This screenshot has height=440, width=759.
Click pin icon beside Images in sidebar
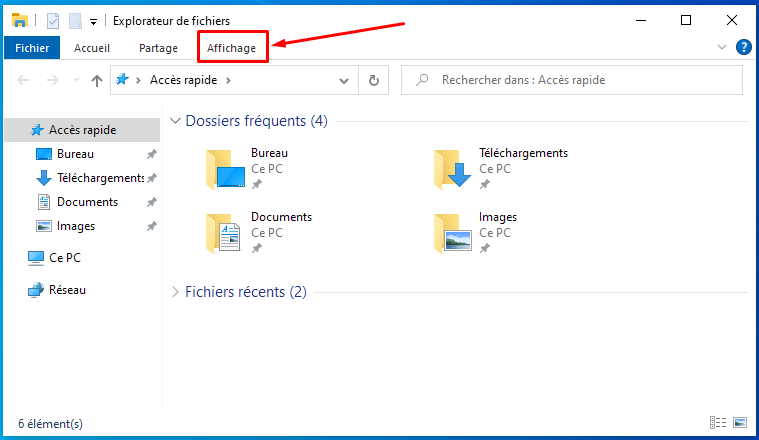coord(152,226)
